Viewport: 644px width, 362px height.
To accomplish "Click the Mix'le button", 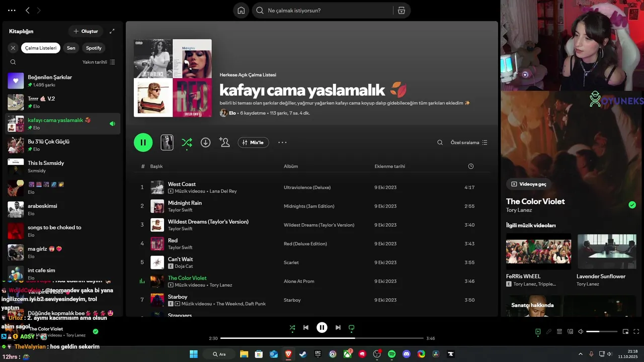I will coord(253,142).
